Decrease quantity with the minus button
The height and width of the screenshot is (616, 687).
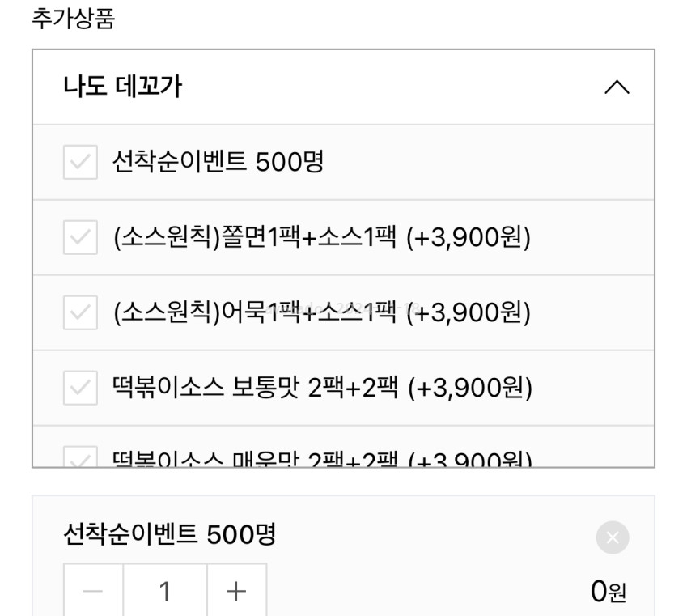point(94,592)
